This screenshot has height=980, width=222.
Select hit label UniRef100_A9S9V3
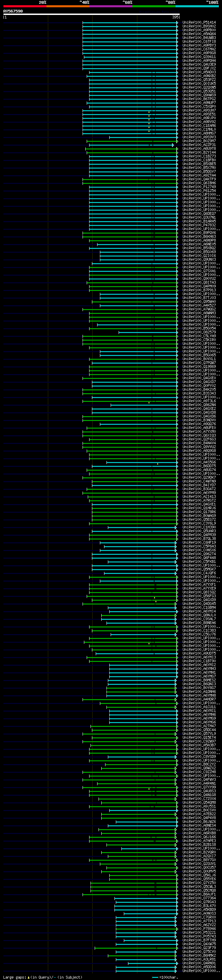(199, 137)
